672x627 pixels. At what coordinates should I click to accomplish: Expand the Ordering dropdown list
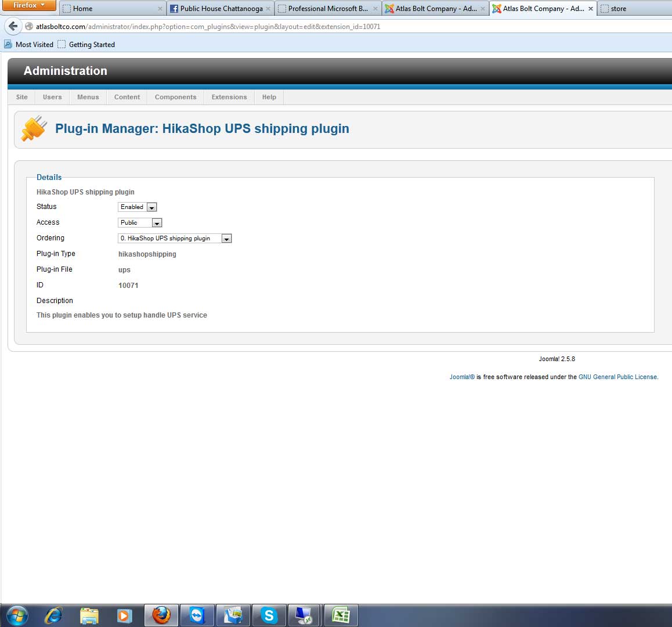pos(175,239)
